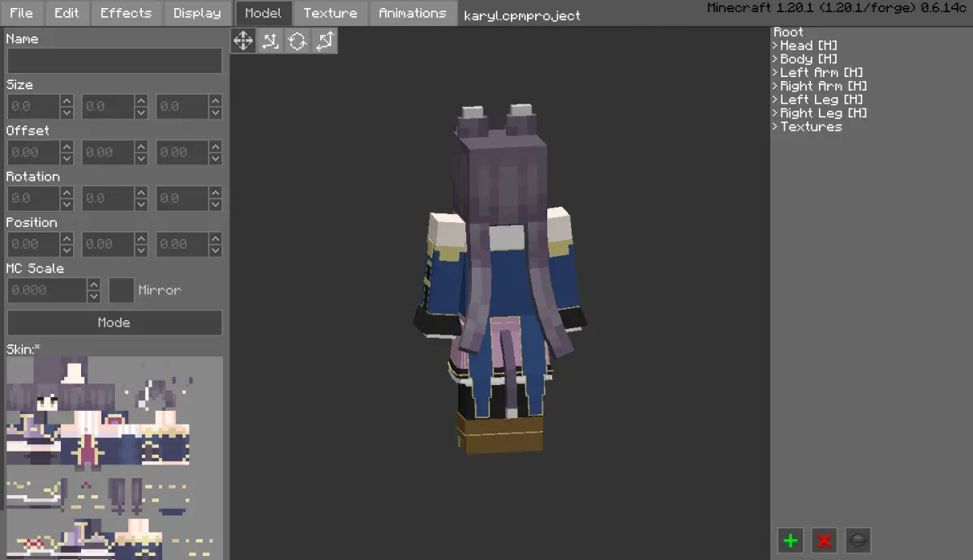The height and width of the screenshot is (560, 973).
Task: Decrease the first Position value with down arrow
Action: click(66, 250)
